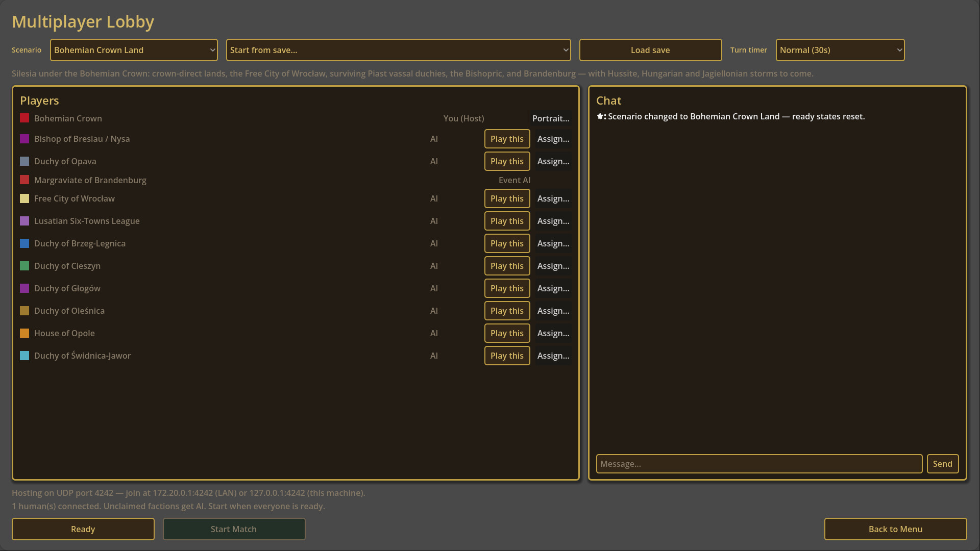Viewport: 980px width, 551px height.
Task: Click the Event AI label for Brandenburg
Action: click(514, 180)
